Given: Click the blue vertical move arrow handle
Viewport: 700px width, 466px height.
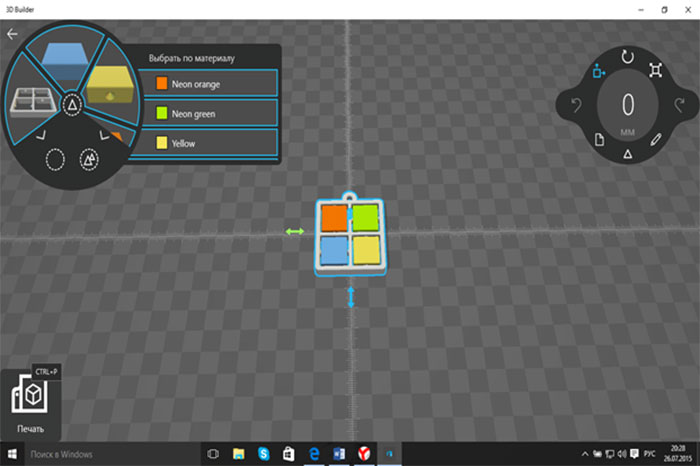Looking at the screenshot, I should pos(351,297).
